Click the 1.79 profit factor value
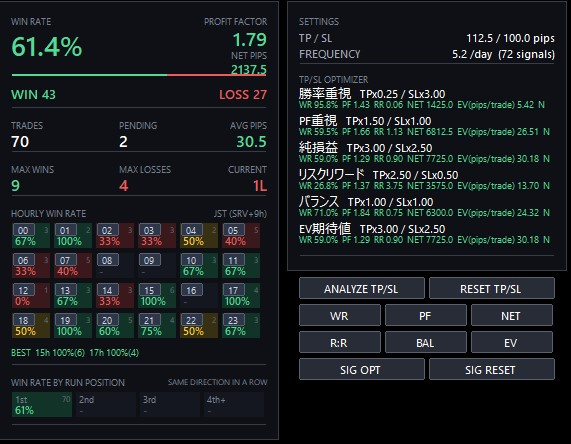 249,40
